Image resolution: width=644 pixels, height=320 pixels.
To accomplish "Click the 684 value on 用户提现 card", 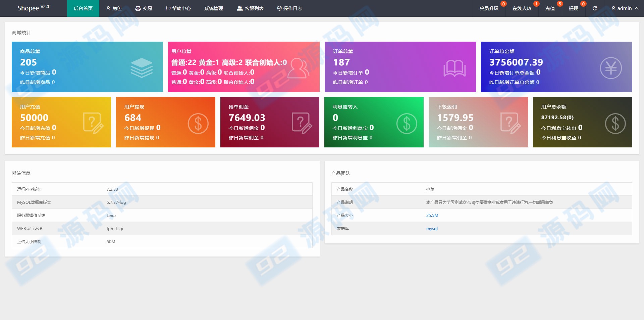I will click(x=133, y=118).
